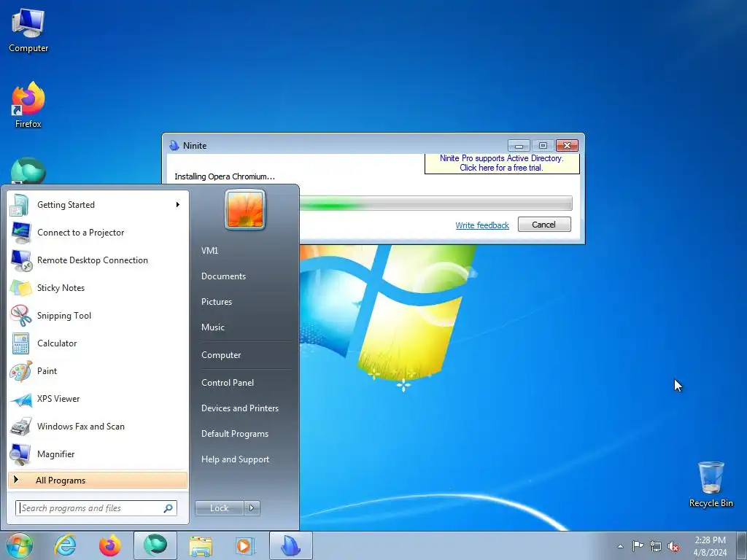The image size is (747, 560).
Task: Open the Recycle Bin on desktop
Action: tap(711, 484)
